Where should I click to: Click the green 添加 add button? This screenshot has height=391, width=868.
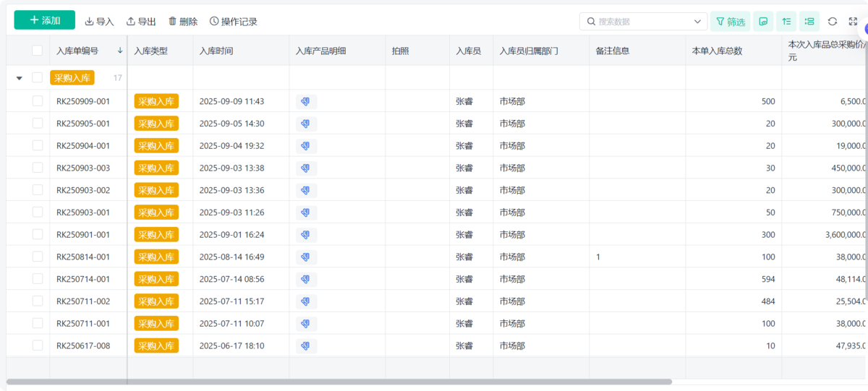point(44,21)
